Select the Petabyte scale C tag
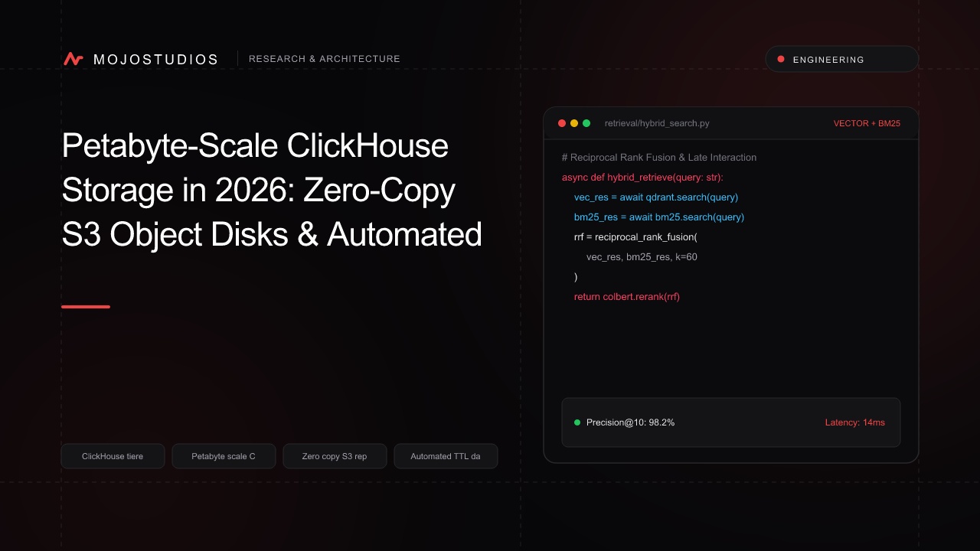Screen dimensions: 980x551 (x=224, y=456)
